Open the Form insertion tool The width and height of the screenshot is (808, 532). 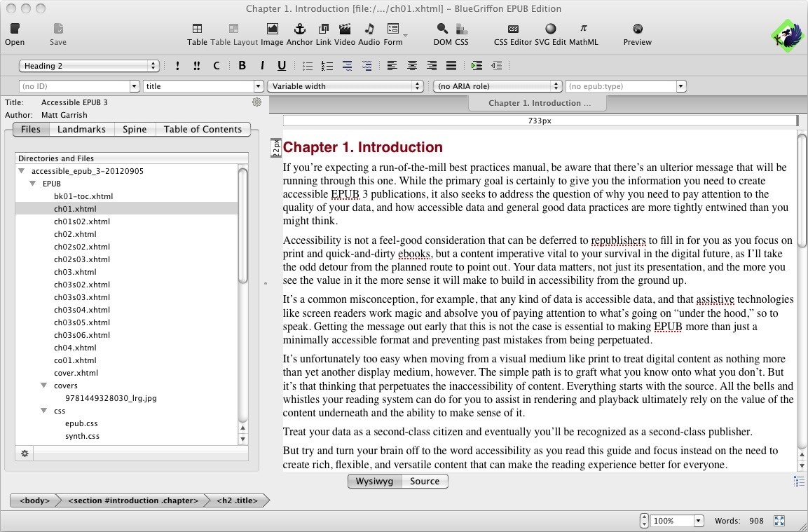tap(392, 34)
